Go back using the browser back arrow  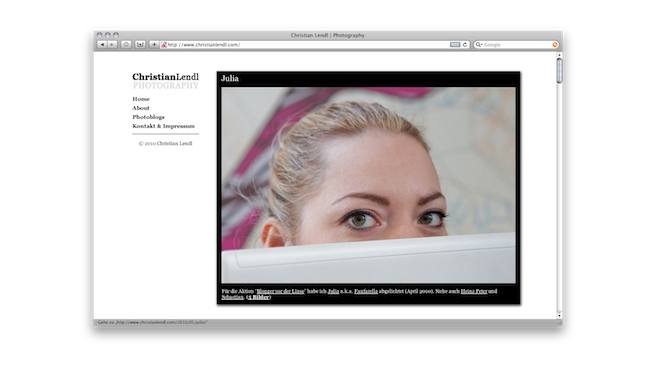(x=102, y=44)
